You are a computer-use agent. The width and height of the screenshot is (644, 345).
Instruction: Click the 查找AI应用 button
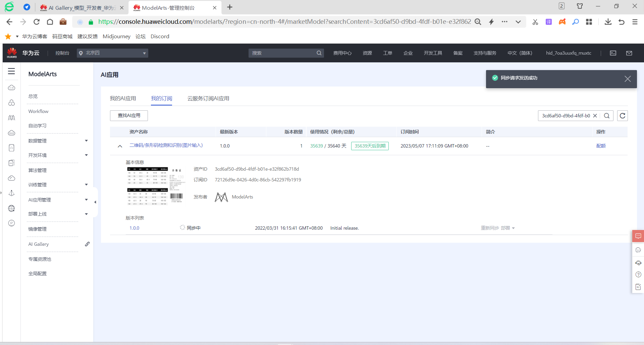[x=129, y=115]
